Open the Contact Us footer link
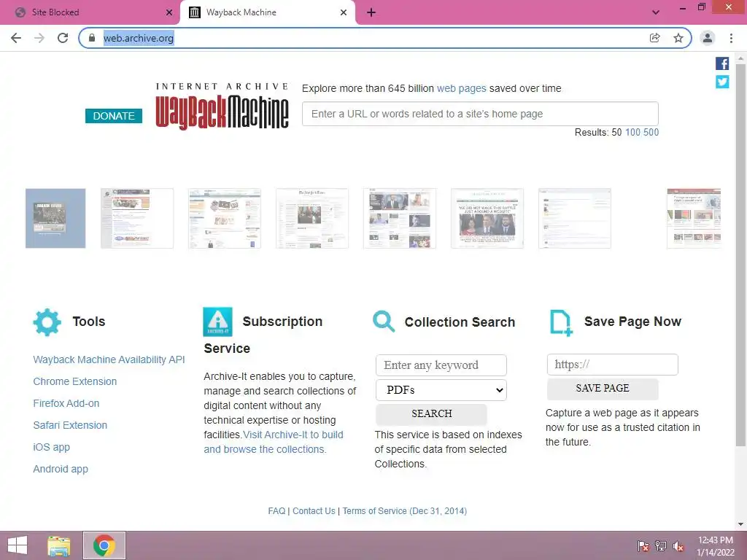Image resolution: width=747 pixels, height=560 pixels. pyautogui.click(x=314, y=511)
